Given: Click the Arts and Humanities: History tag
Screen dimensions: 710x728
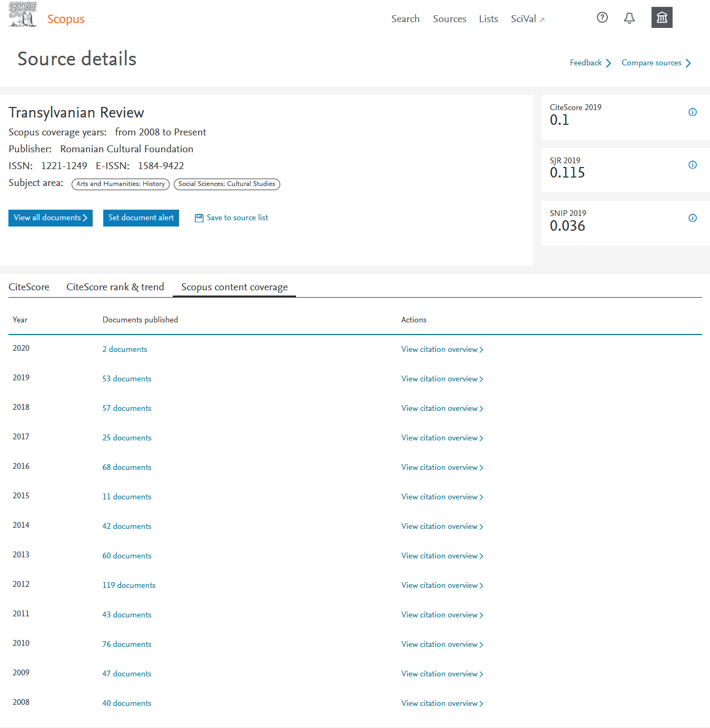Looking at the screenshot, I should click(x=121, y=184).
